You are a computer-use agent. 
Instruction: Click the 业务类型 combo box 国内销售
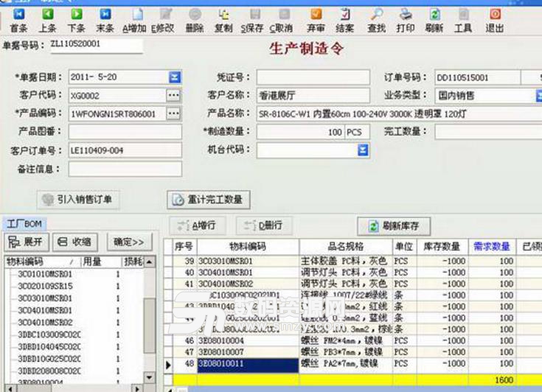[x=488, y=96]
